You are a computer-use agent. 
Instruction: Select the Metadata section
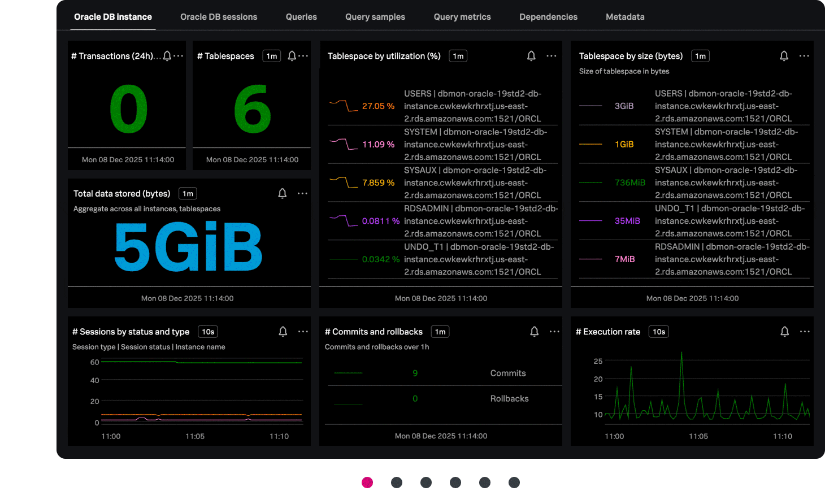[x=625, y=16]
